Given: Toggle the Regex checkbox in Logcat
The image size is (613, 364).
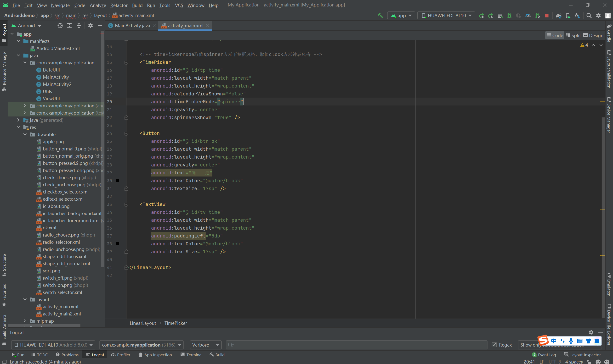Looking at the screenshot, I should click(494, 345).
